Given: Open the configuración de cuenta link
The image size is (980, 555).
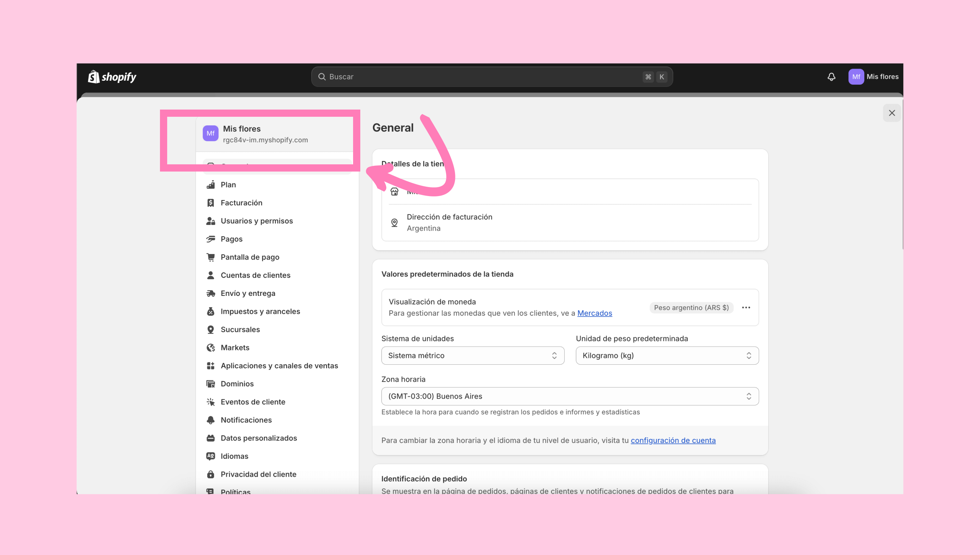Looking at the screenshot, I should click(x=673, y=440).
